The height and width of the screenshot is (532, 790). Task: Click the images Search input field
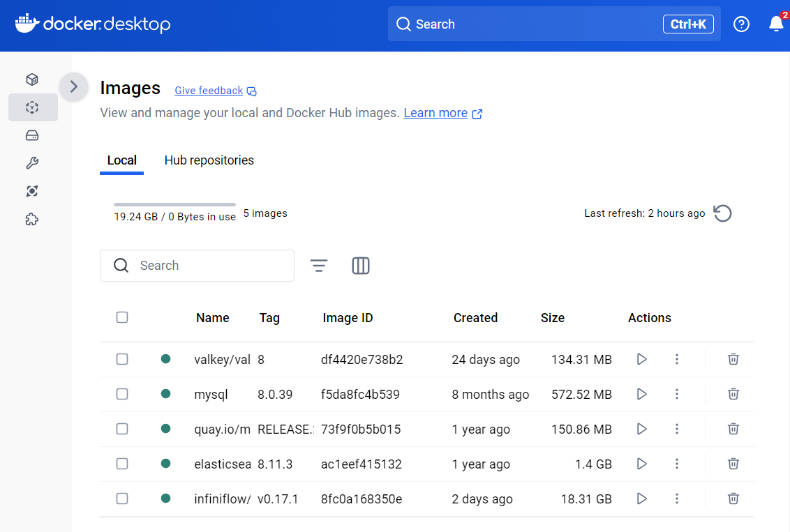[x=197, y=266]
